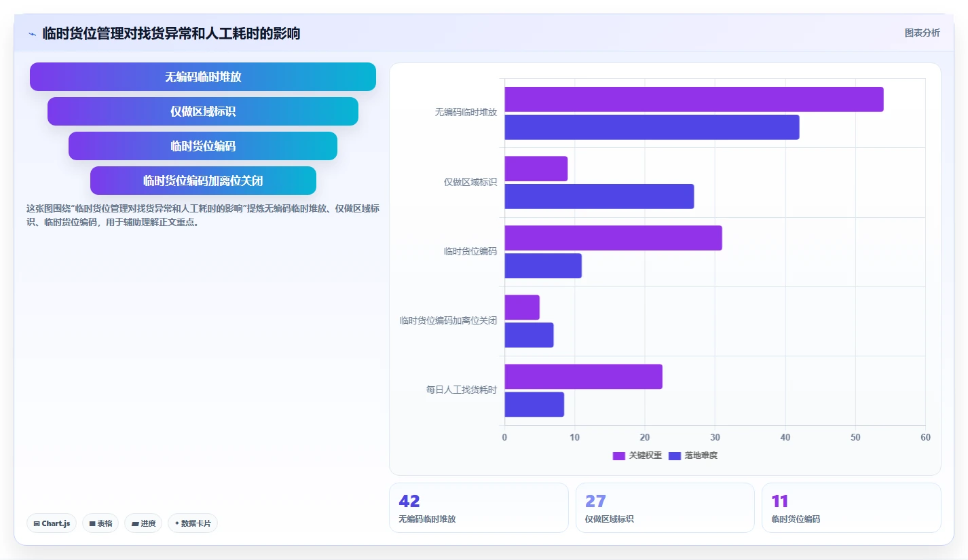Click 临时货位编码 caption in the stat card

[796, 519]
